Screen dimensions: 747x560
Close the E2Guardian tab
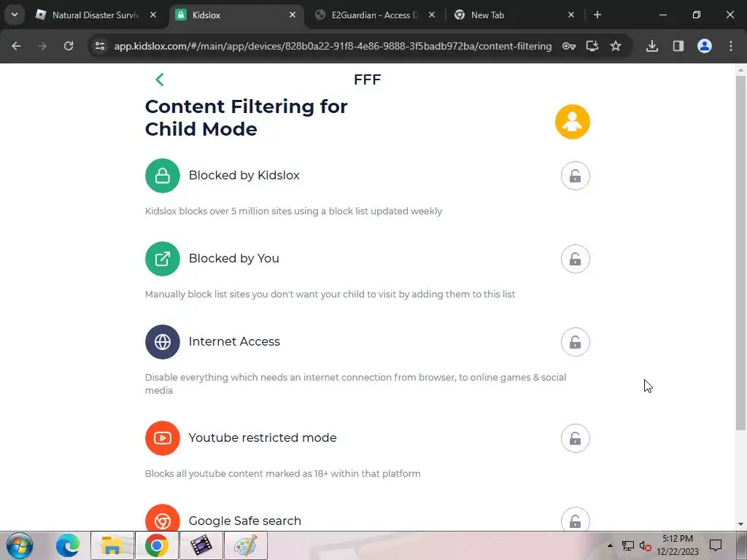[x=432, y=15]
